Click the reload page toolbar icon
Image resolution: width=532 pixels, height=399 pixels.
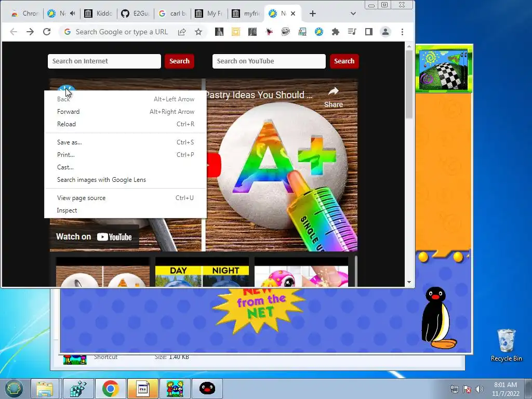[47, 32]
